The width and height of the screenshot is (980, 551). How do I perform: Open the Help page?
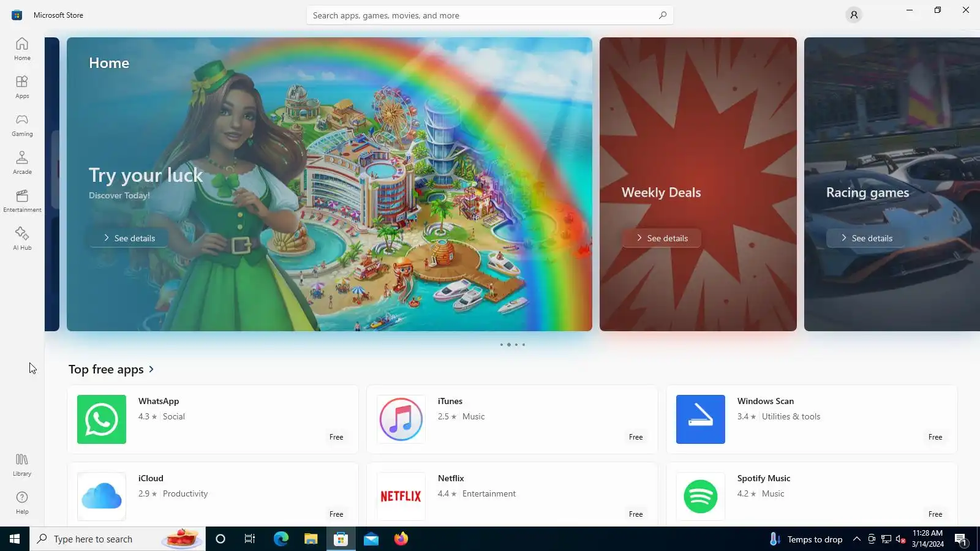point(22,503)
